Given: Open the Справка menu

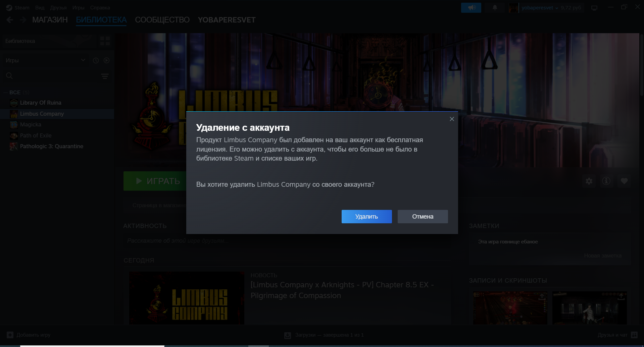Looking at the screenshot, I should coord(100,7).
